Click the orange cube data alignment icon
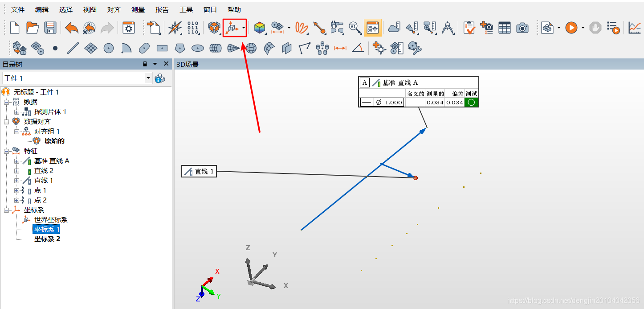Image resolution: width=644 pixels, height=309 pixels. (214, 28)
